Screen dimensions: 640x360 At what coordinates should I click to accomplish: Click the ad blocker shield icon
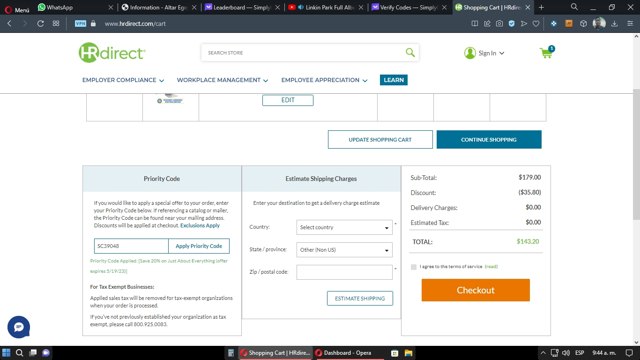pos(511,24)
